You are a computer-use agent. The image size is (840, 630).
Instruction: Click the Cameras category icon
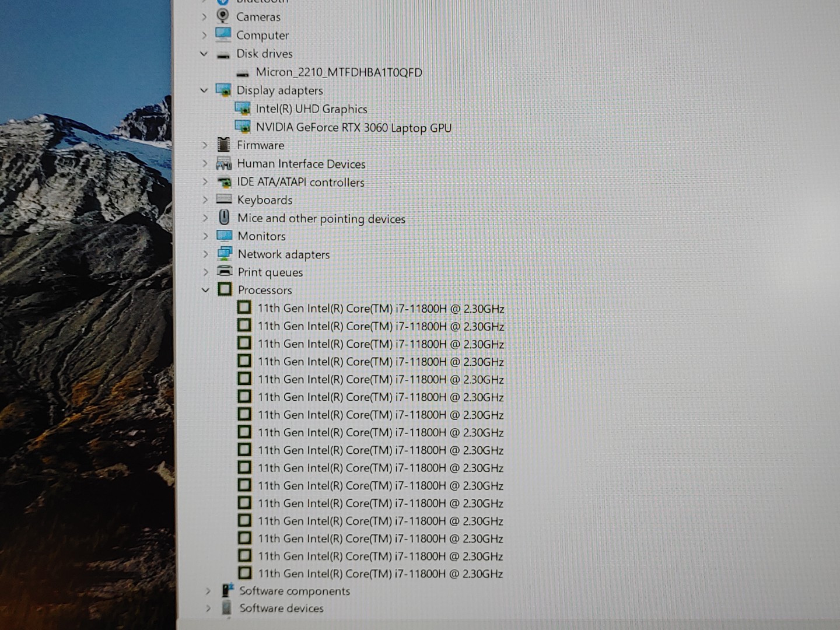(x=223, y=16)
